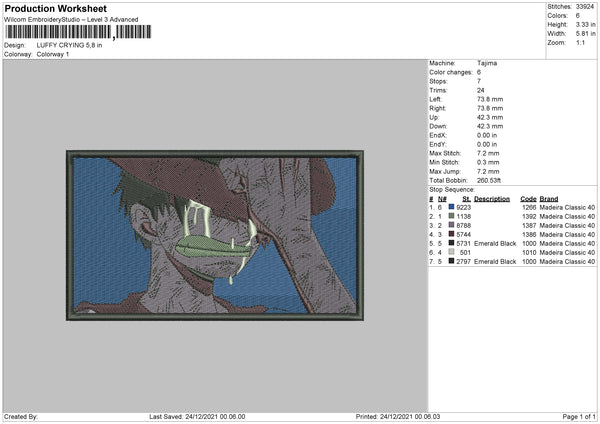
Task: Click thread code 1010 in stop 6
Action: (x=529, y=253)
